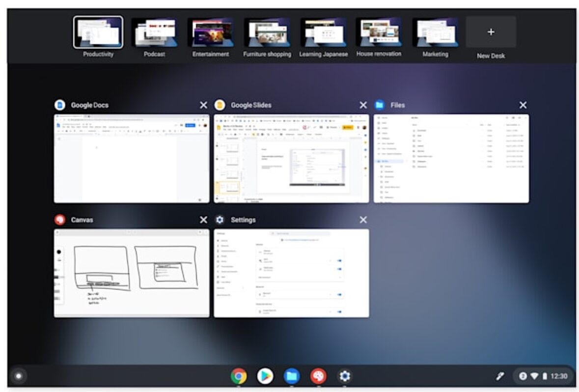Click the Canvas app icon in overview

(x=60, y=220)
